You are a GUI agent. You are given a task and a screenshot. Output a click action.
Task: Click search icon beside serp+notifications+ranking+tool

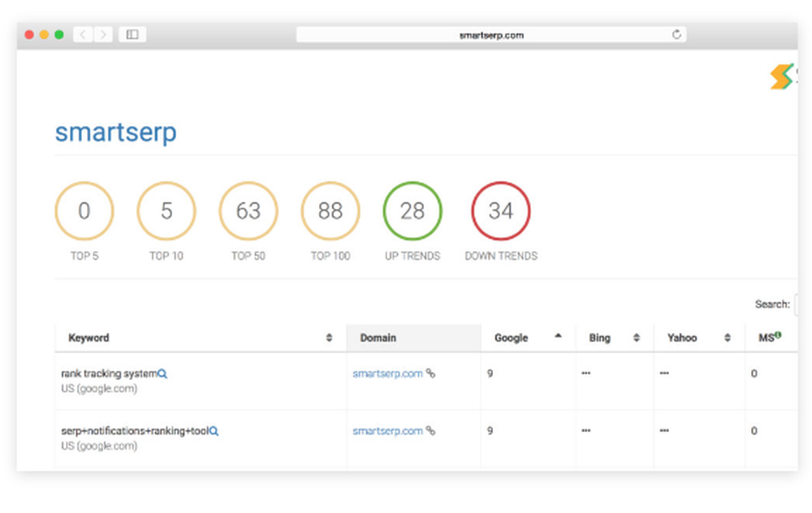coord(214,431)
